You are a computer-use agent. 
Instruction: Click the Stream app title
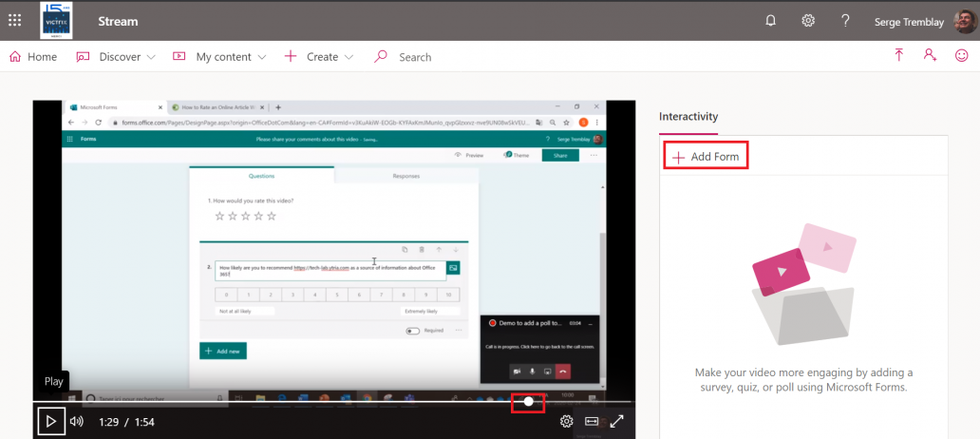click(118, 21)
